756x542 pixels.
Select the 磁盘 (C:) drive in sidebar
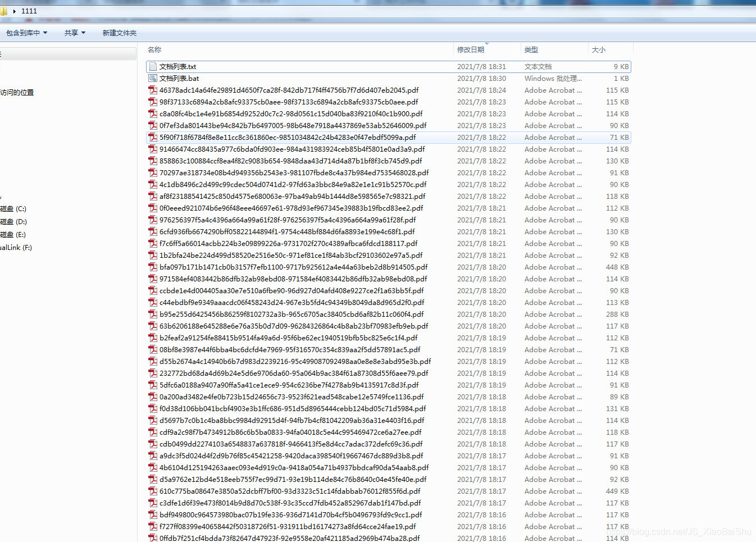(x=13, y=208)
